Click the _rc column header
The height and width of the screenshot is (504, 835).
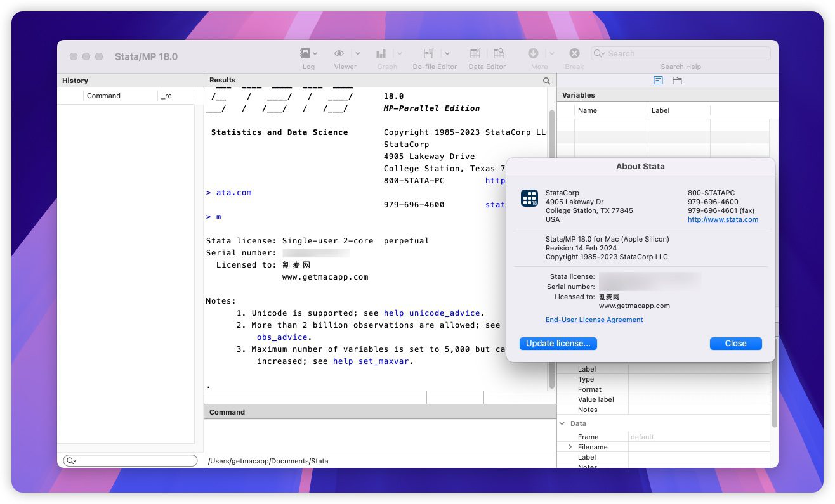(x=176, y=96)
